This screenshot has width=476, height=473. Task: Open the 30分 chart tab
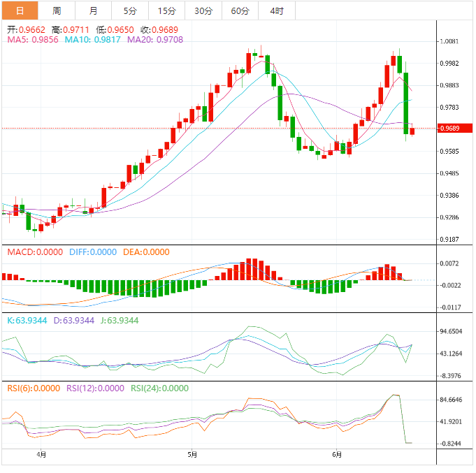click(203, 11)
